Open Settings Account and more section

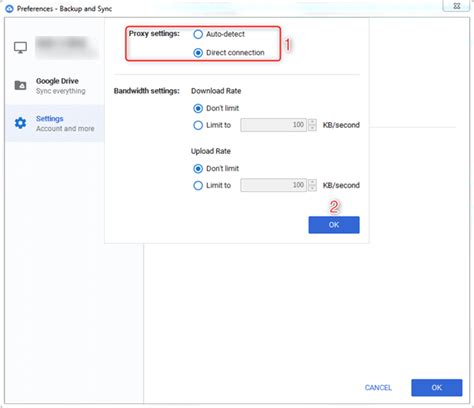(55, 123)
